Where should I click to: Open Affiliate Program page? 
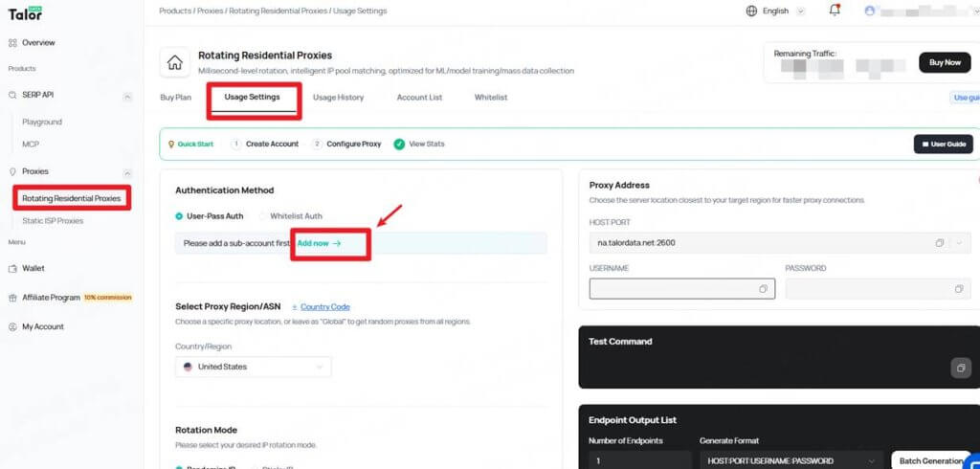[52, 298]
